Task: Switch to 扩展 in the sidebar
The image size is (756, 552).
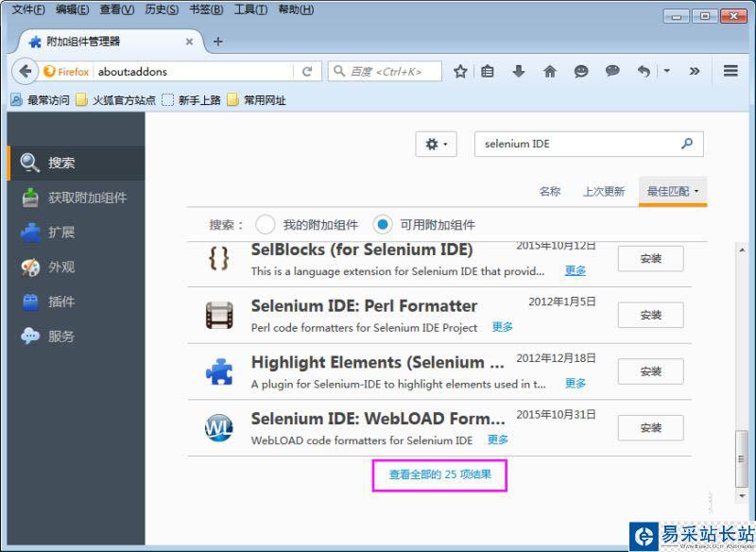Action: (77, 233)
